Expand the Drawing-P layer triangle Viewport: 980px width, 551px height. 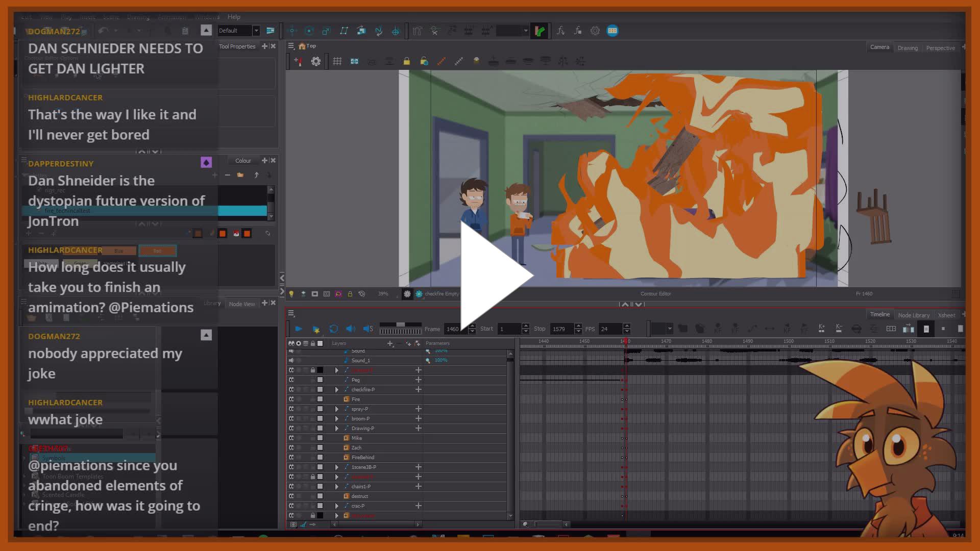pos(336,429)
